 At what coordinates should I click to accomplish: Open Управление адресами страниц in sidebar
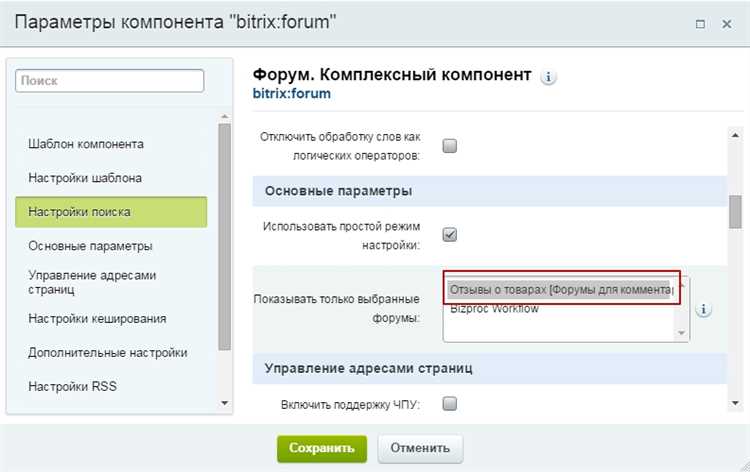click(x=92, y=282)
